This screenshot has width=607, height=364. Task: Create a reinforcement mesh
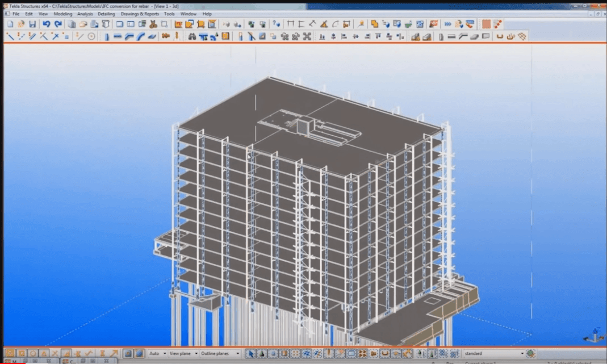point(522,36)
